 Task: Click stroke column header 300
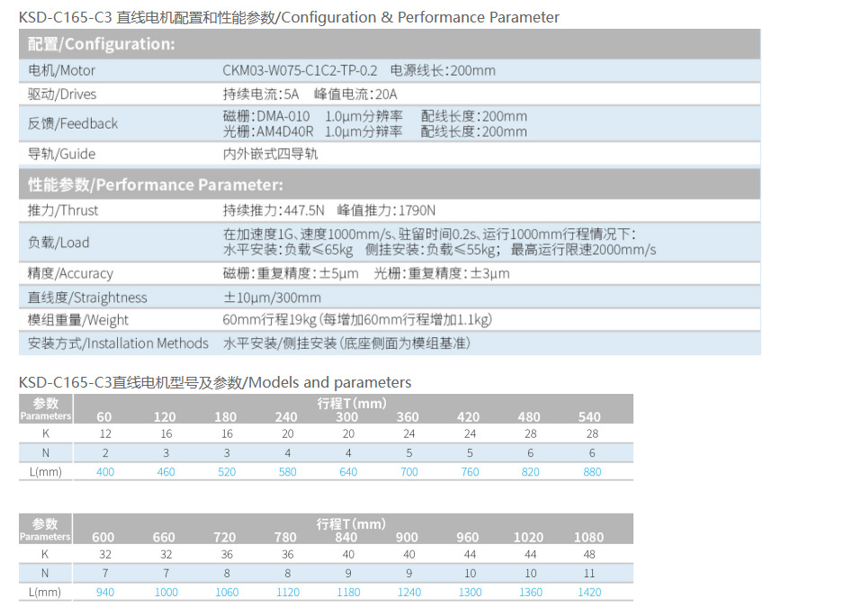click(347, 417)
